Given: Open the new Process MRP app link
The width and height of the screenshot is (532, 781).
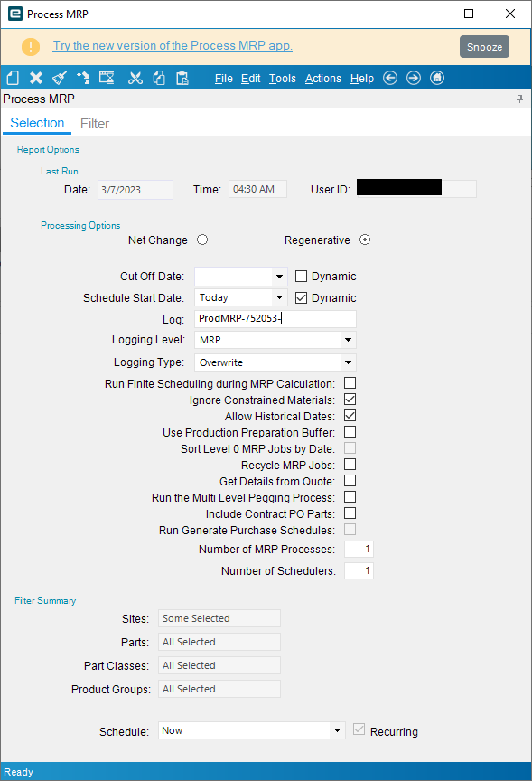Looking at the screenshot, I should 173,45.
